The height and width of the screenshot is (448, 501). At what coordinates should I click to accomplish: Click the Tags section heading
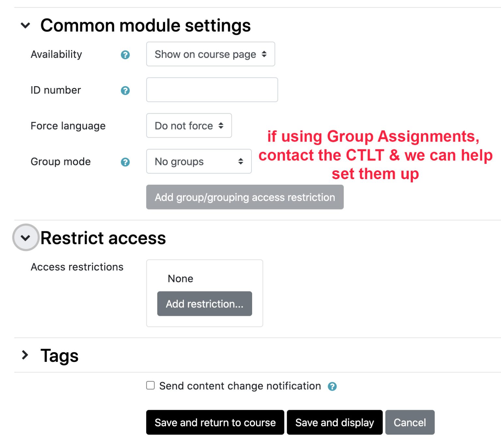59,355
